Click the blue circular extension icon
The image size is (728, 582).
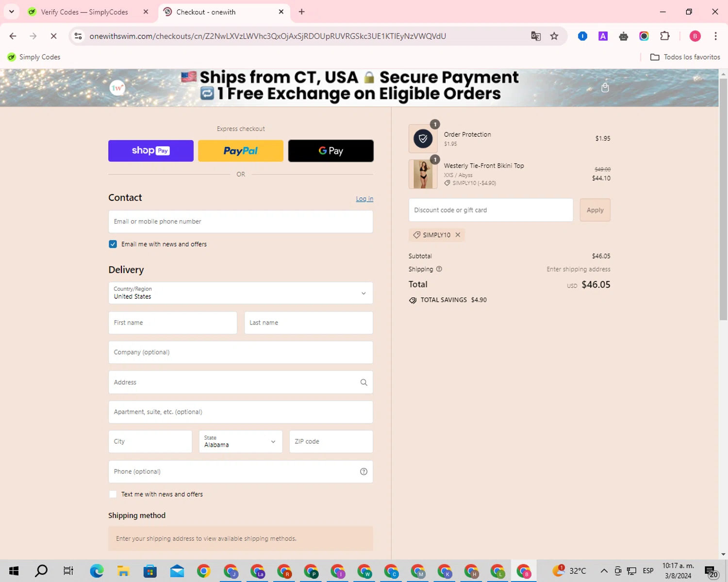[582, 36]
